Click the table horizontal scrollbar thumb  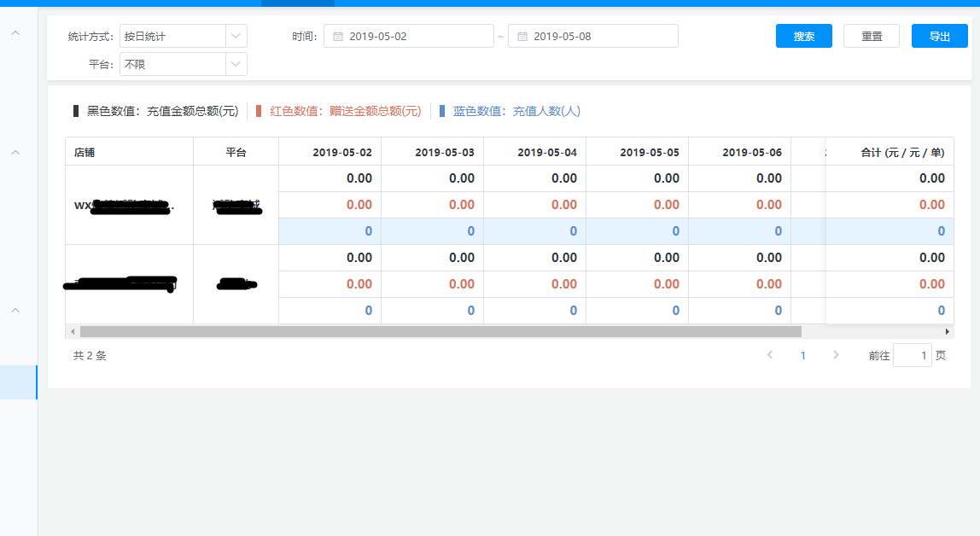click(x=440, y=332)
